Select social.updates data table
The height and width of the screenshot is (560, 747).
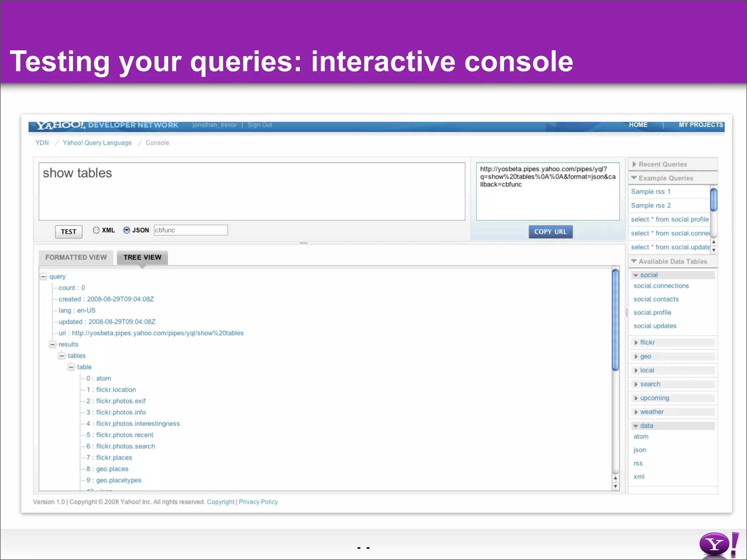point(655,326)
